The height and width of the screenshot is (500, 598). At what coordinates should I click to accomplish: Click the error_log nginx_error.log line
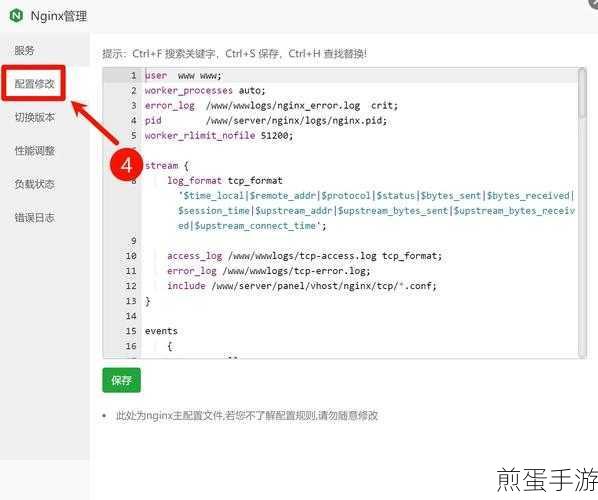coord(271,105)
